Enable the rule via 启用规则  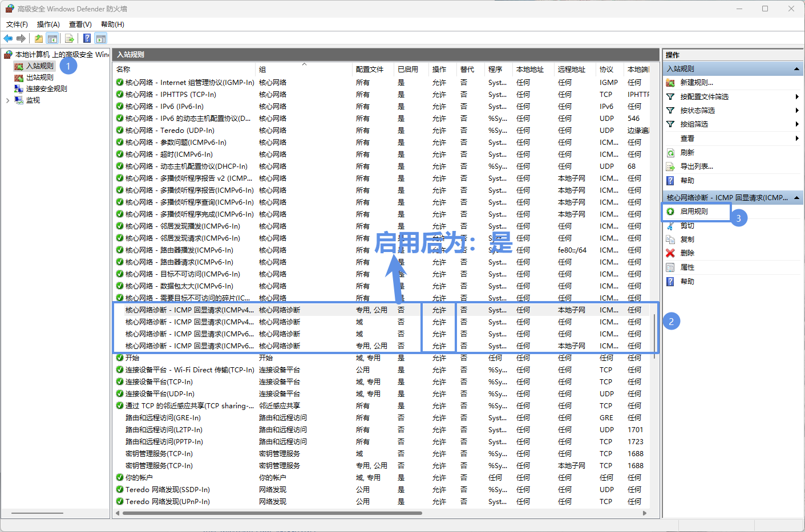[x=694, y=212]
